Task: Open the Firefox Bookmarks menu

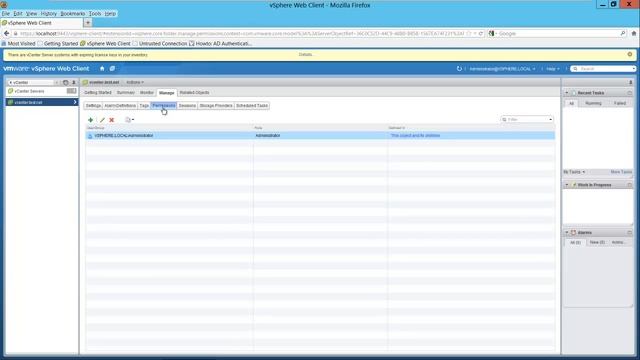Action: (x=73, y=13)
